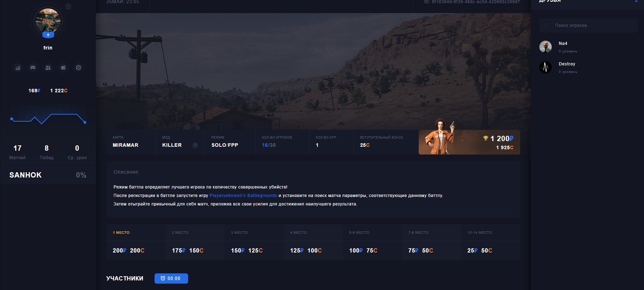Open the statistics chart icon
The image size is (644, 290).
tap(18, 68)
